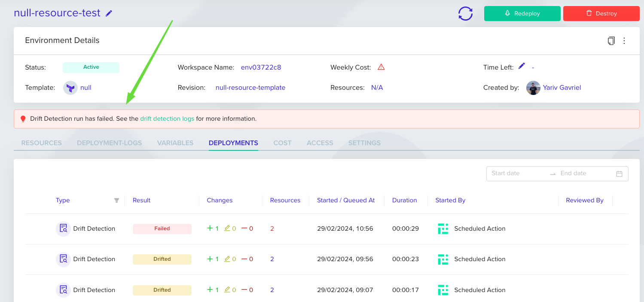Image resolution: width=644 pixels, height=302 pixels.
Task: Click the Started / Queued At column header
Action: coord(346,200)
